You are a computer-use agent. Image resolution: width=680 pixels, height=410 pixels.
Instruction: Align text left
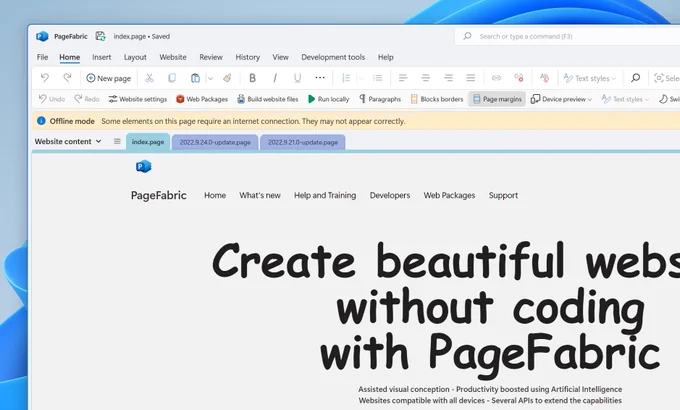click(x=403, y=78)
